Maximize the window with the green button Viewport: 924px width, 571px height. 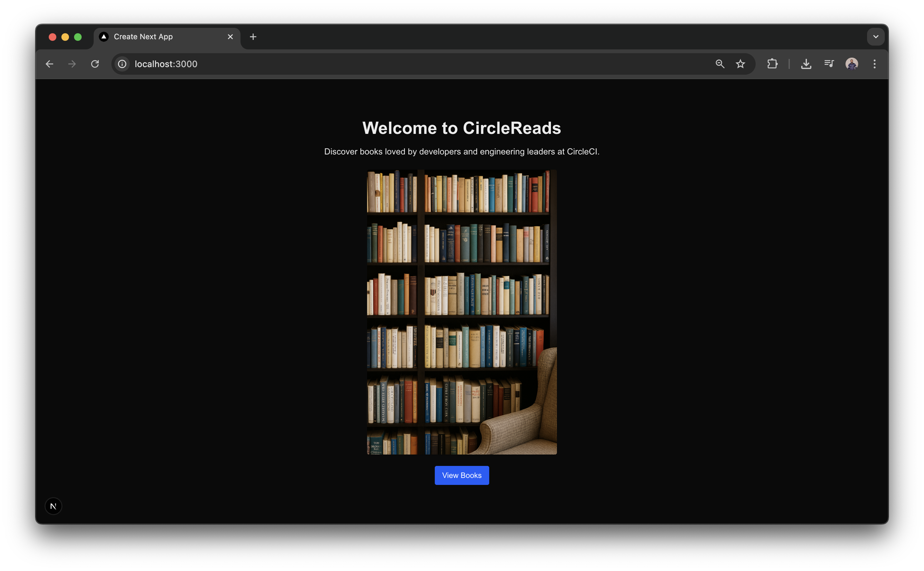tap(78, 37)
